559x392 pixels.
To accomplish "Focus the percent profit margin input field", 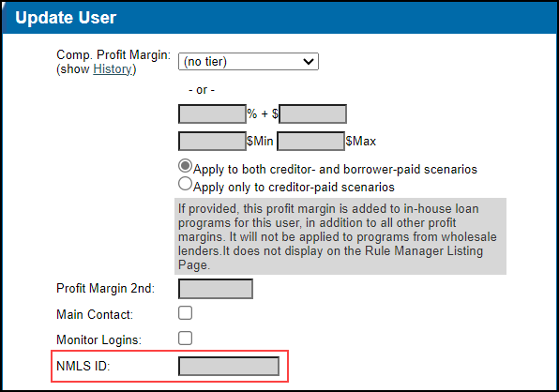I will tap(212, 114).
